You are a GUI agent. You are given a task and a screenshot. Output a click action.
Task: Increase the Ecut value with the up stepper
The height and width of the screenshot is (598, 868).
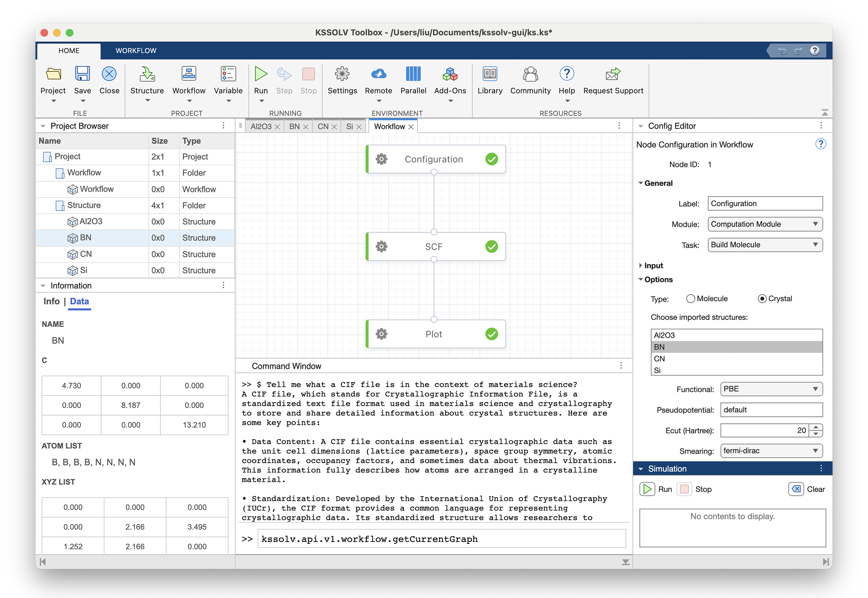(816, 427)
